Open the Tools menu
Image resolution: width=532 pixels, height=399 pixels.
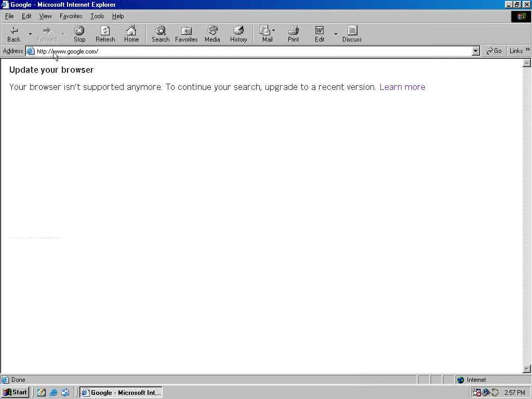[x=97, y=16]
